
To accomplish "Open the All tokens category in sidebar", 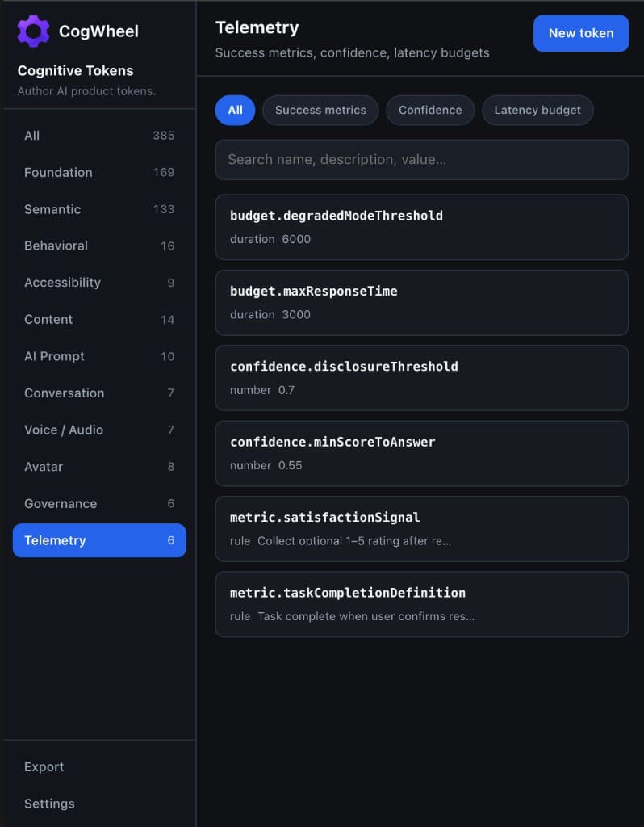I will [99, 136].
